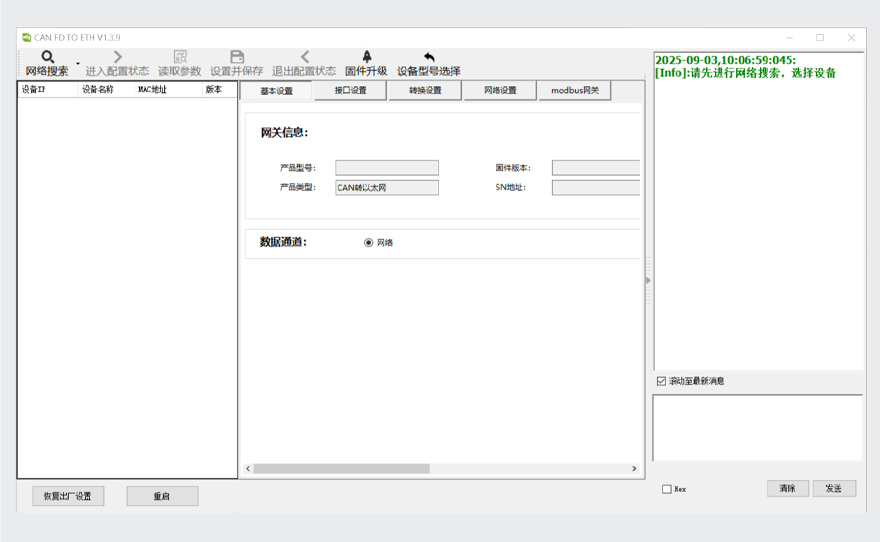The width and height of the screenshot is (880, 542).
Task: Click the 产品型号 input field
Action: point(386,168)
